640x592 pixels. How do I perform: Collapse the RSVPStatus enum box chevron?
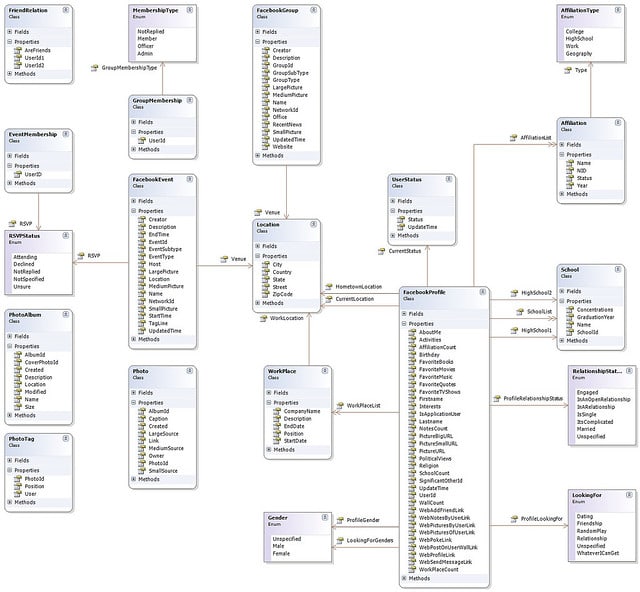66,236
